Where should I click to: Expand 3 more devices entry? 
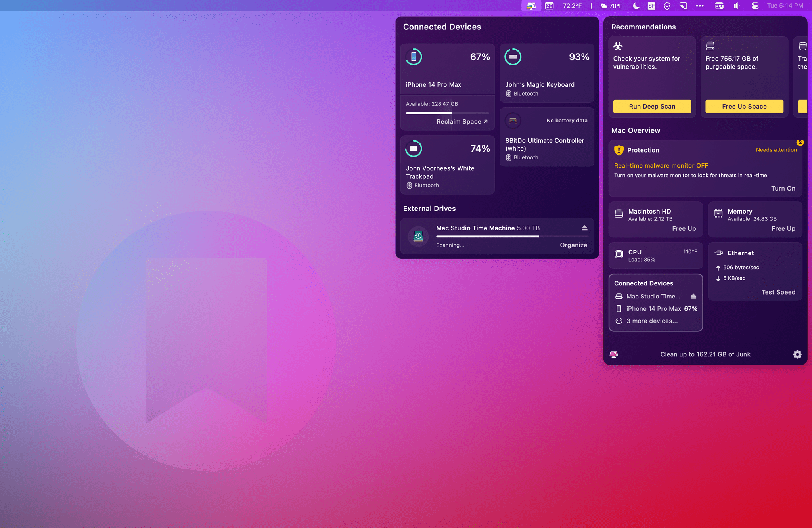pos(647,321)
